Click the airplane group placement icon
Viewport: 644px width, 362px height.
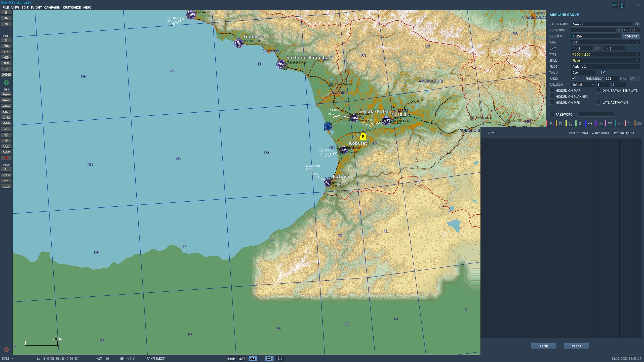click(x=6, y=95)
